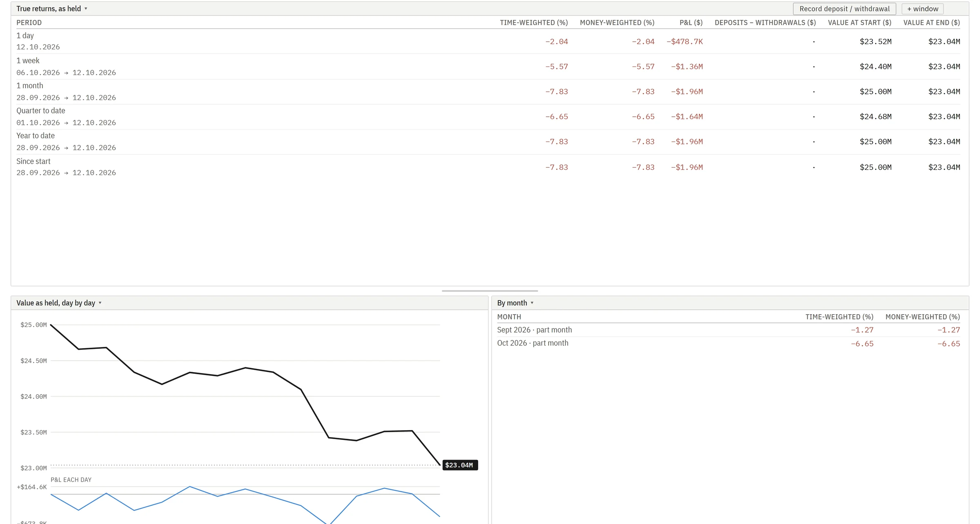Screen dimensions: 980x524
Task: Click the $25.00M y-axis label
Action: (33, 325)
